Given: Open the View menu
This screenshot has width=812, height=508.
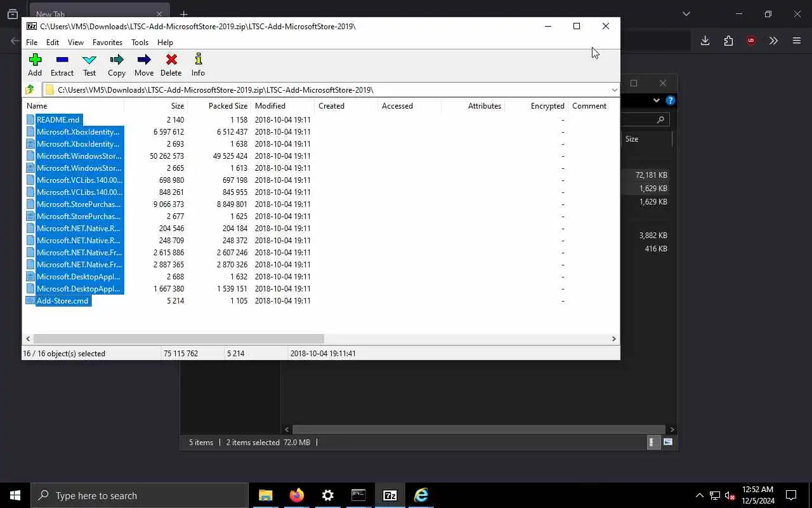Looking at the screenshot, I should (x=75, y=43).
